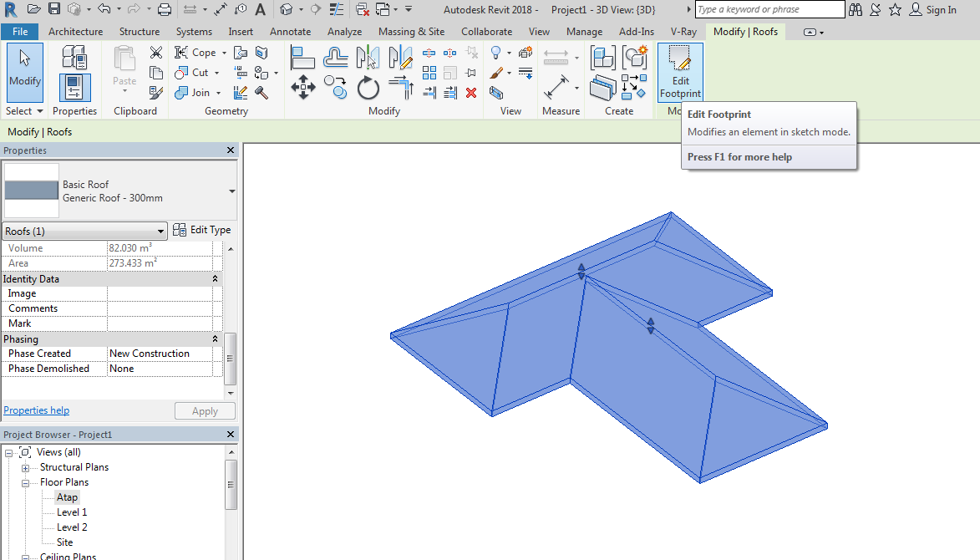Toggle Thin Lines display with the brush icon
Viewport: 980px width, 560px height.
(495, 73)
